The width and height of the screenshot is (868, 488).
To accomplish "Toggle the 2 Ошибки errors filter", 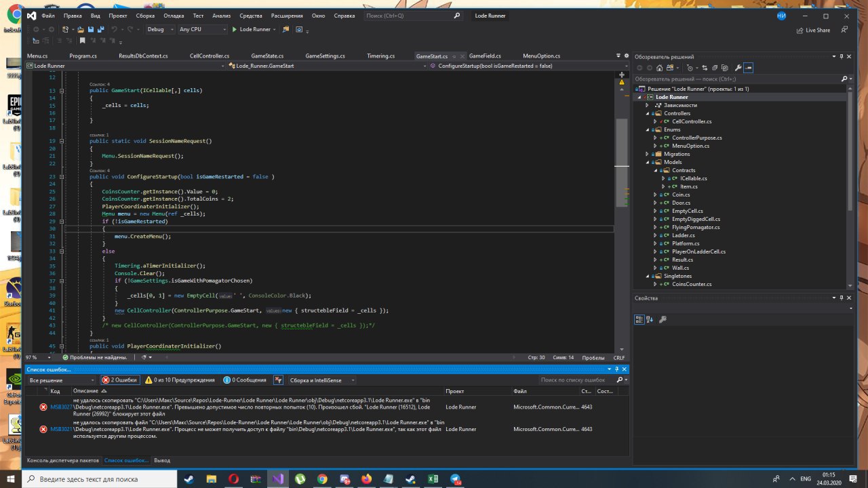I will click(x=119, y=380).
